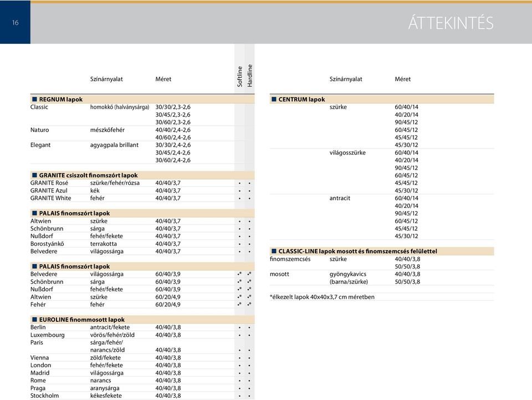
Task: Click the finomszemcsés row label
Action: coord(290,259)
